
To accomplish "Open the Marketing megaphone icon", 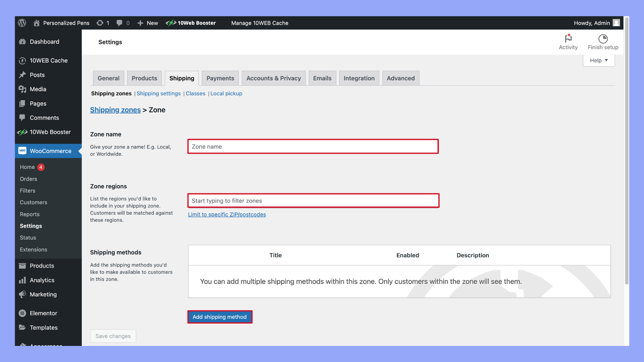I will (x=22, y=294).
